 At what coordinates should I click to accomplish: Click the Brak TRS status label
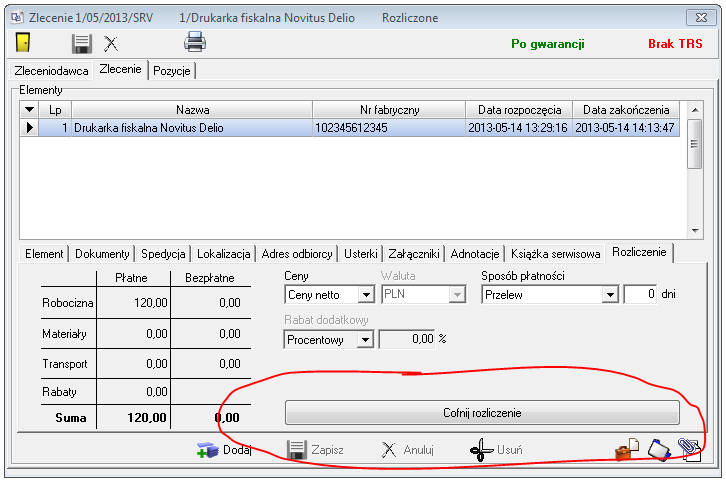coord(675,44)
